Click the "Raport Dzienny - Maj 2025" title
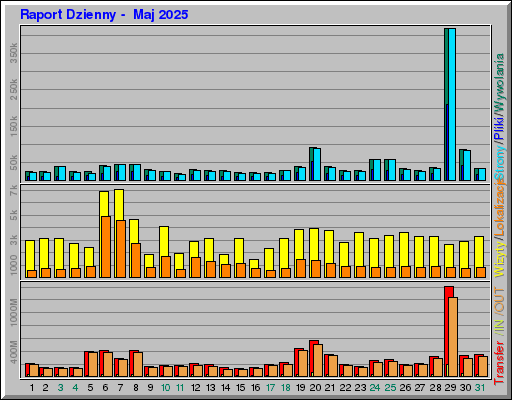Screen dimensions: 512x400 (x=104, y=15)
